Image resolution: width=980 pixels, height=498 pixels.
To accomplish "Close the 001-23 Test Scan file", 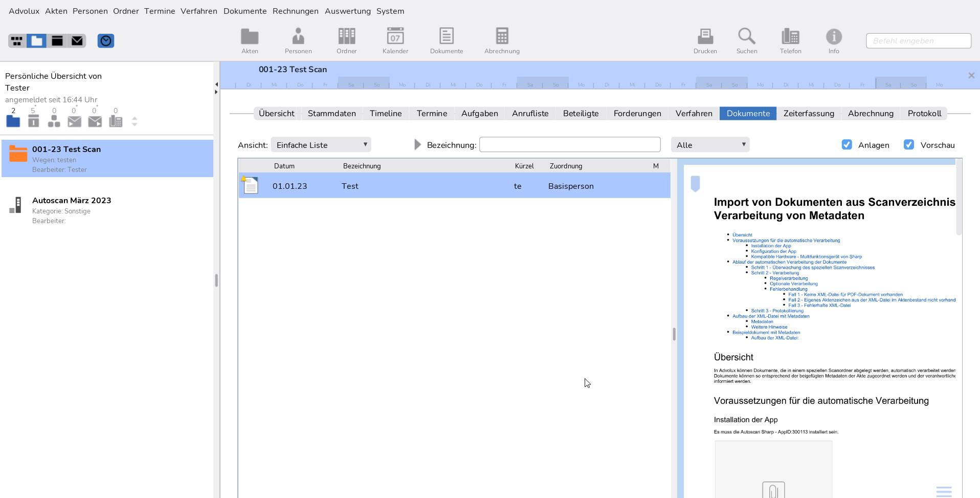I will pos(971,75).
